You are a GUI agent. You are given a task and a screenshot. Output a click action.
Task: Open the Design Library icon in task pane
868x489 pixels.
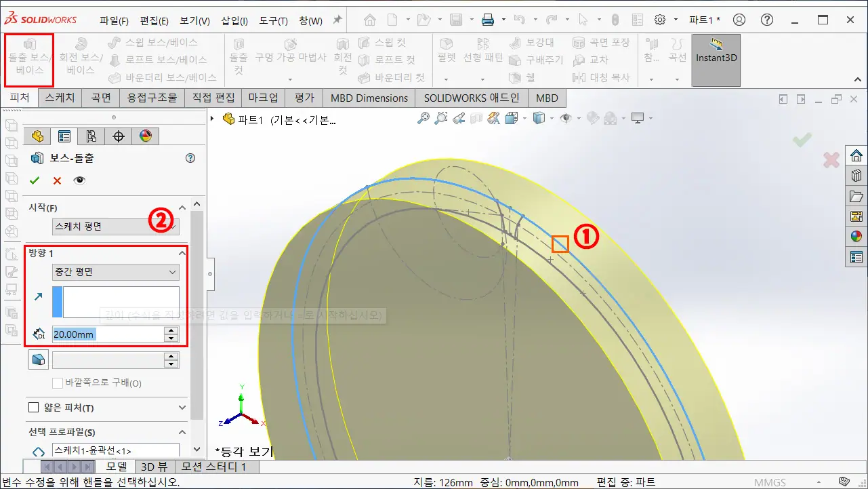pos(856,176)
